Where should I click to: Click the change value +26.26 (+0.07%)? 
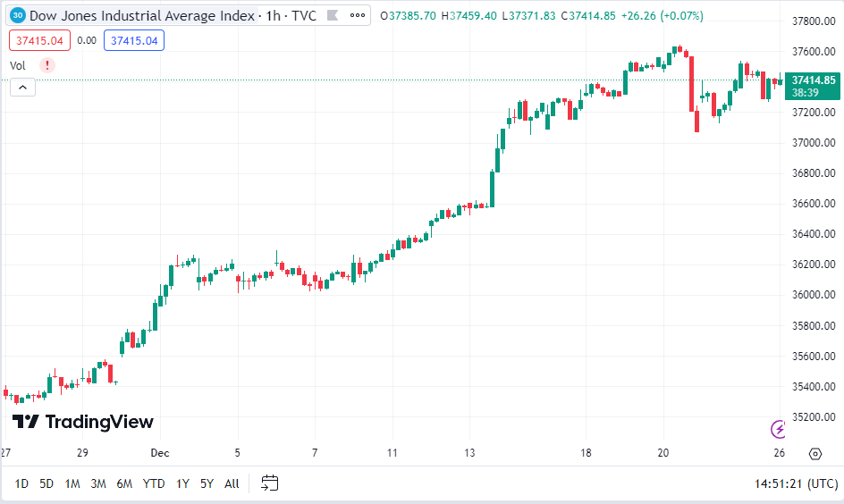[663, 15]
